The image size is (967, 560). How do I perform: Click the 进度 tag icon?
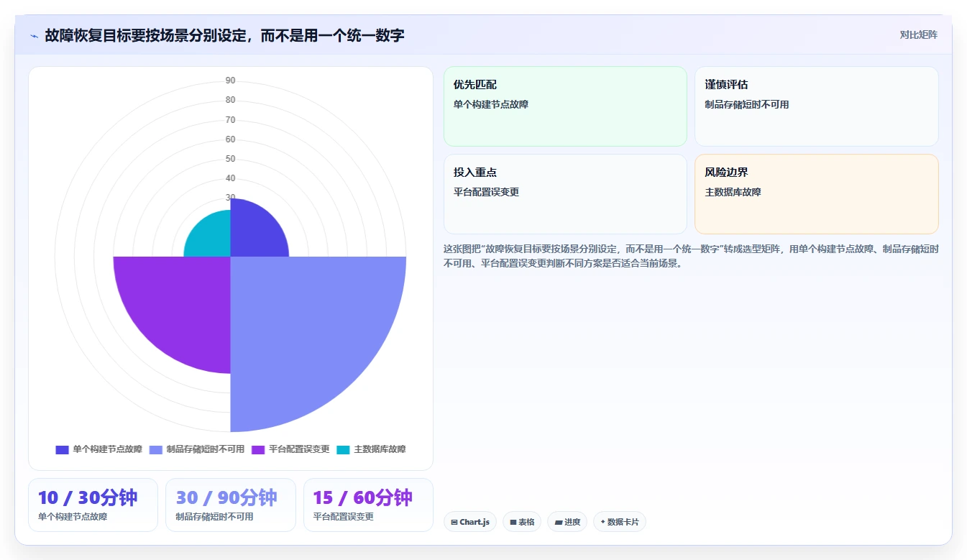click(559, 523)
